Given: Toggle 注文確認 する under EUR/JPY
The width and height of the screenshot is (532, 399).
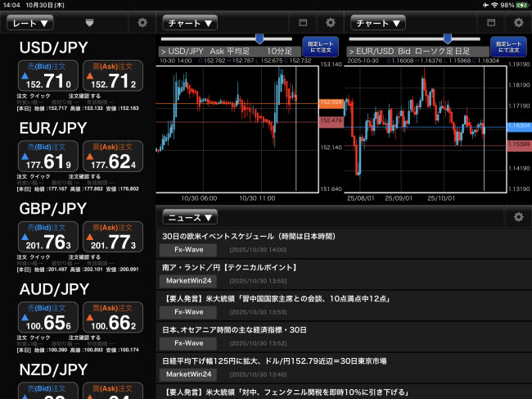Looking at the screenshot, I should tap(84, 177).
